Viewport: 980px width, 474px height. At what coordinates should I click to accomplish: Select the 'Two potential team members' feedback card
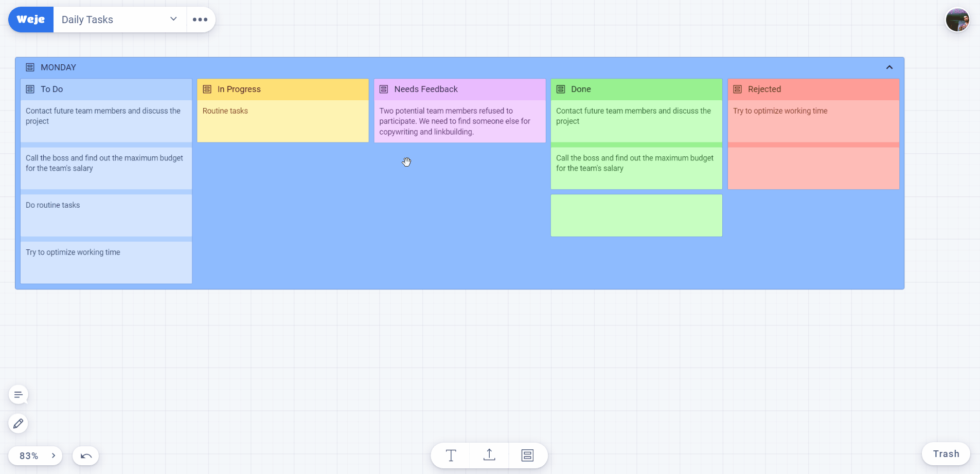[x=459, y=121]
